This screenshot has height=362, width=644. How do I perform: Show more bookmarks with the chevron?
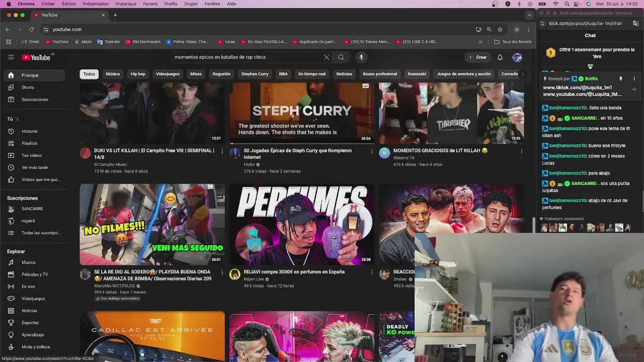point(480,42)
